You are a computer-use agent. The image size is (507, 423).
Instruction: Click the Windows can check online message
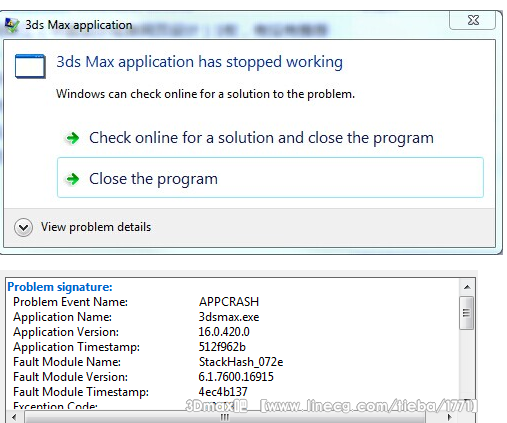click(x=205, y=94)
